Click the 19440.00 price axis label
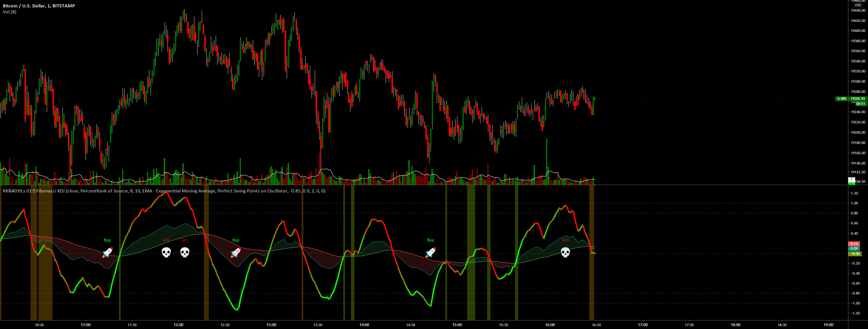 858,11
